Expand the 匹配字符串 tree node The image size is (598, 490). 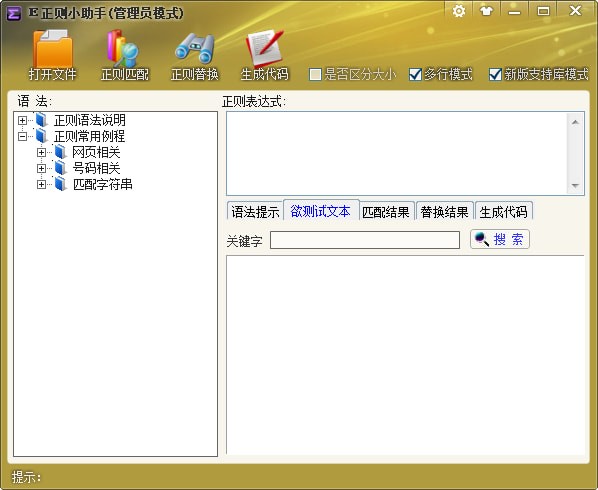(x=41, y=185)
